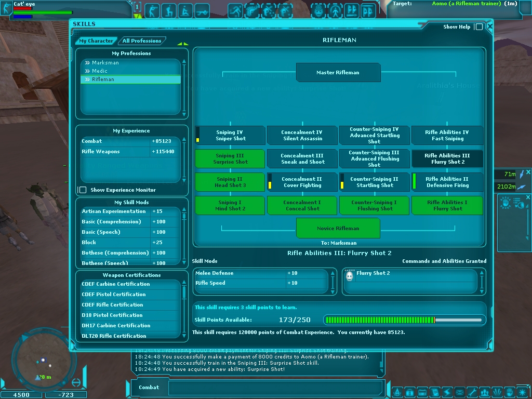The height and width of the screenshot is (399, 532).
Task: Select Sniping IV Sniper Shot skill
Action: 231,136
